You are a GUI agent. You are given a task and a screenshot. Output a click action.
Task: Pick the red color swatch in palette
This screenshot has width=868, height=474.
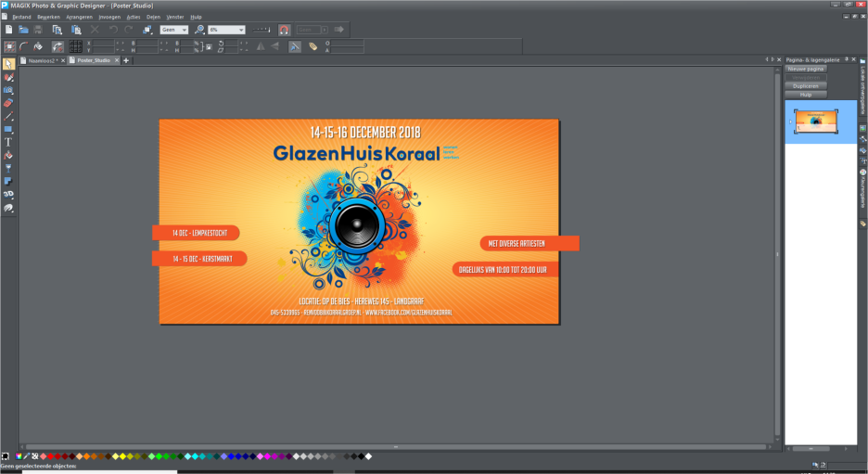point(50,456)
